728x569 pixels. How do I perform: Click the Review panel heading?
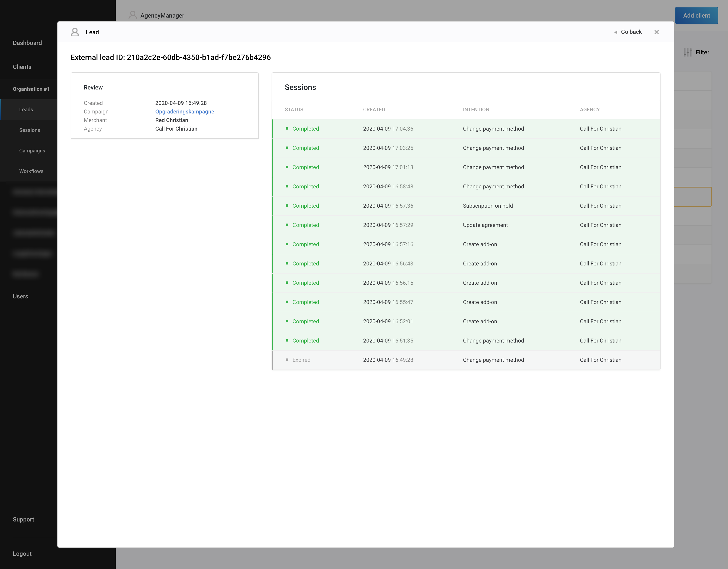click(93, 88)
